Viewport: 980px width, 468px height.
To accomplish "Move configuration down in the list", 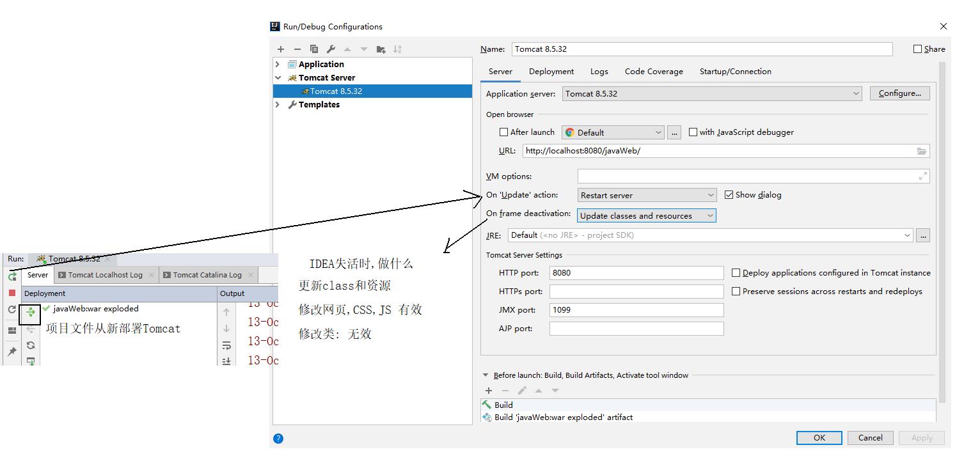I will [x=364, y=49].
